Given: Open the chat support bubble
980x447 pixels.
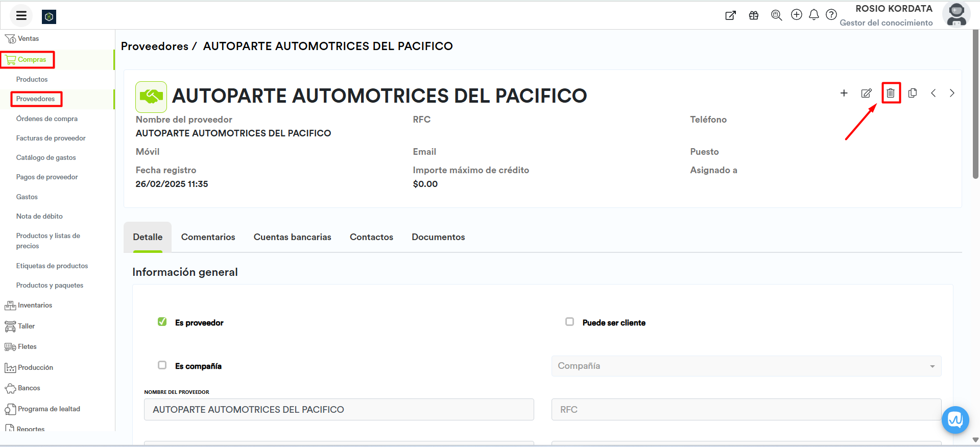Looking at the screenshot, I should tap(955, 419).
